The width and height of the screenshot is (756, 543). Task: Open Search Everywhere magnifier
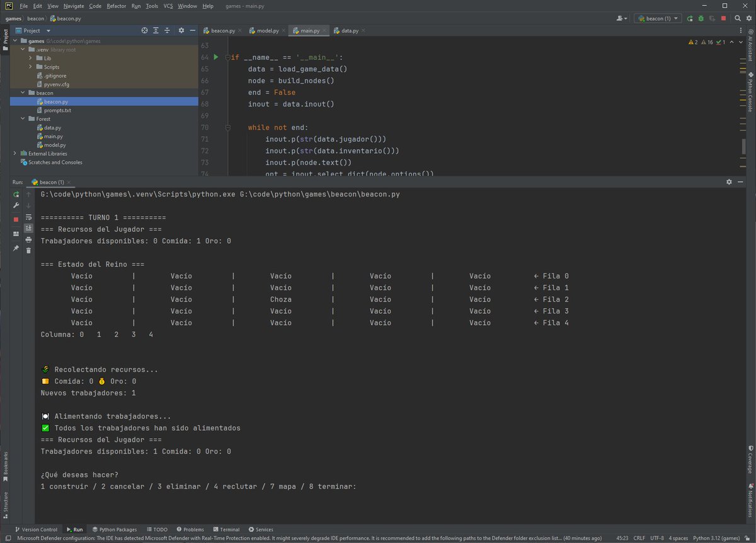pyautogui.click(x=737, y=18)
